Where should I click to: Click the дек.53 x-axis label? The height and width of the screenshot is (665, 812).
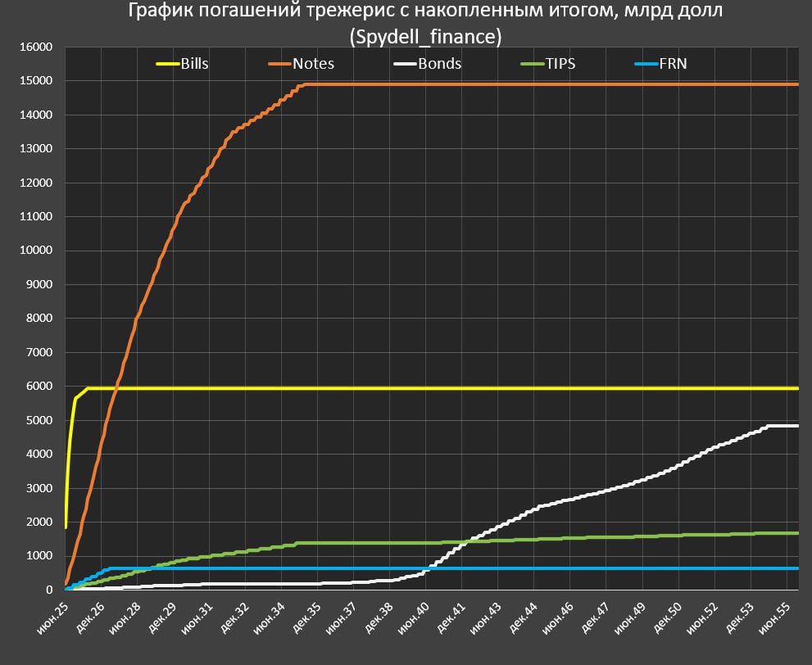739,617
